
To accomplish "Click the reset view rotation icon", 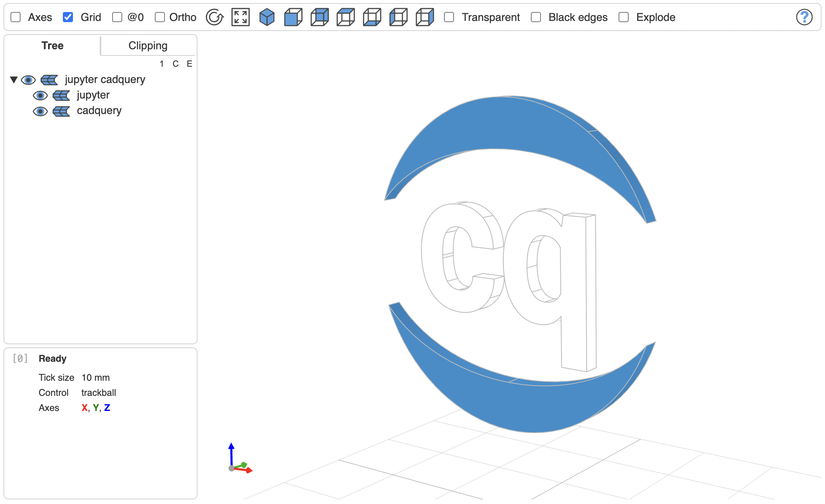I will (x=215, y=17).
